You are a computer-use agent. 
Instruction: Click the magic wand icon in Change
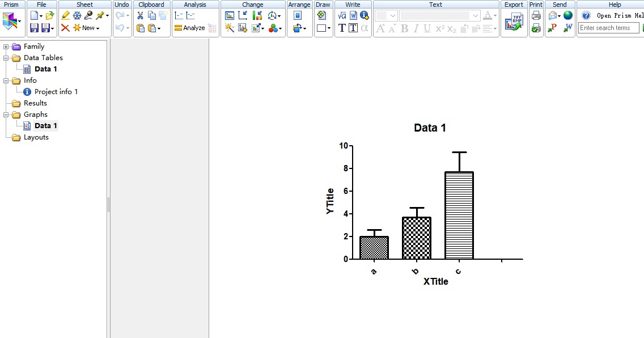230,28
